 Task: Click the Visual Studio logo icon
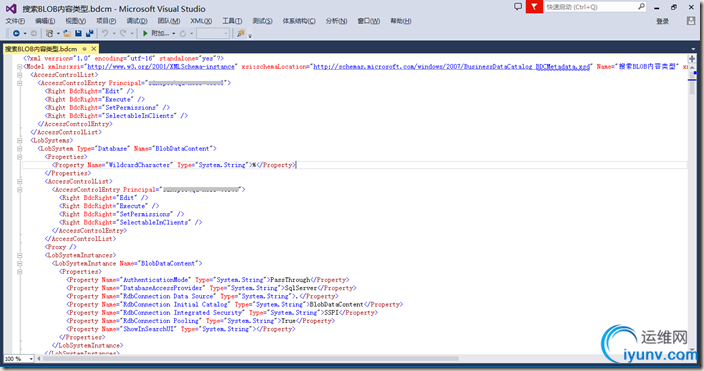click(x=11, y=9)
